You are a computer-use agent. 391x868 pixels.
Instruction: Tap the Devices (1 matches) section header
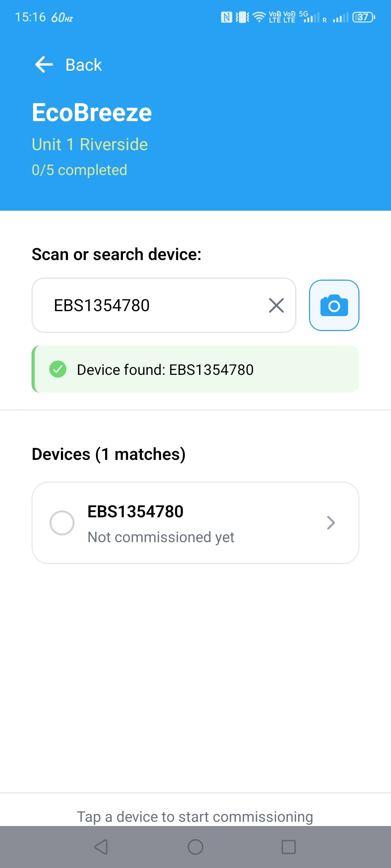point(109,454)
